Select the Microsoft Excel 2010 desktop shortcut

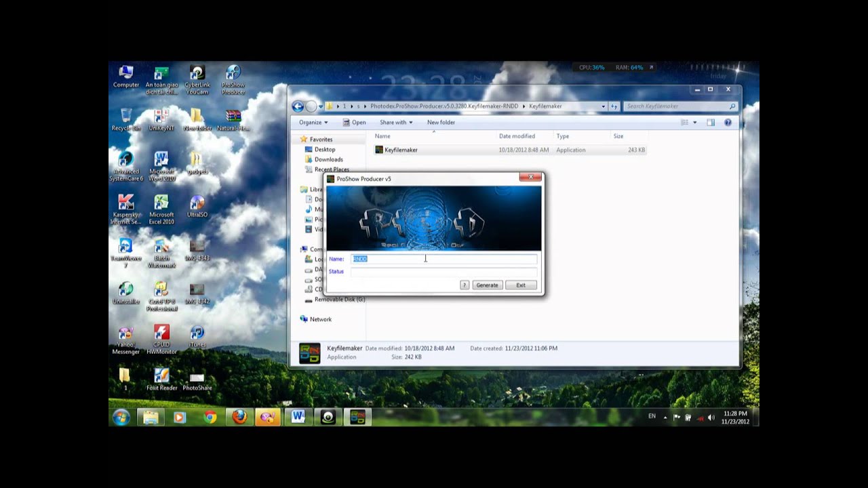coord(161,210)
